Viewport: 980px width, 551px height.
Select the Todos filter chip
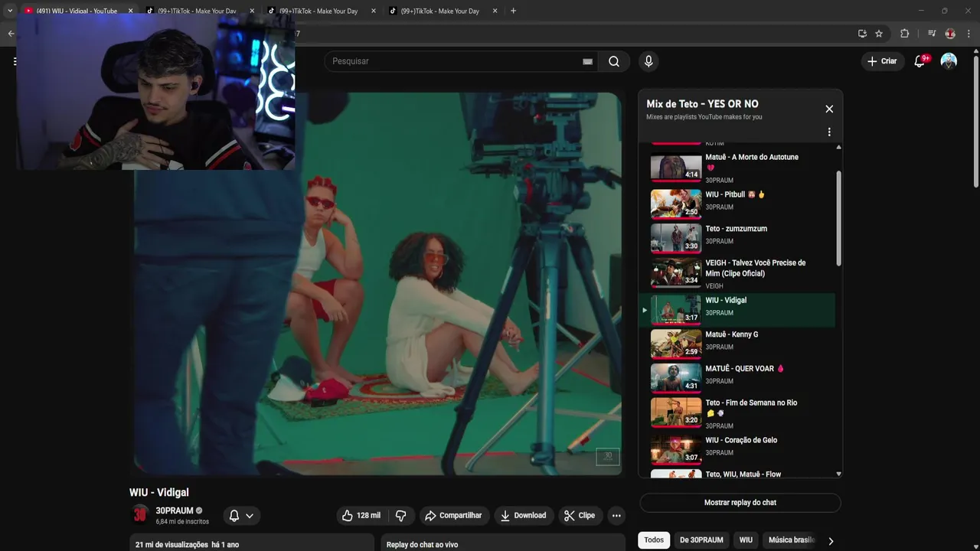pyautogui.click(x=654, y=540)
